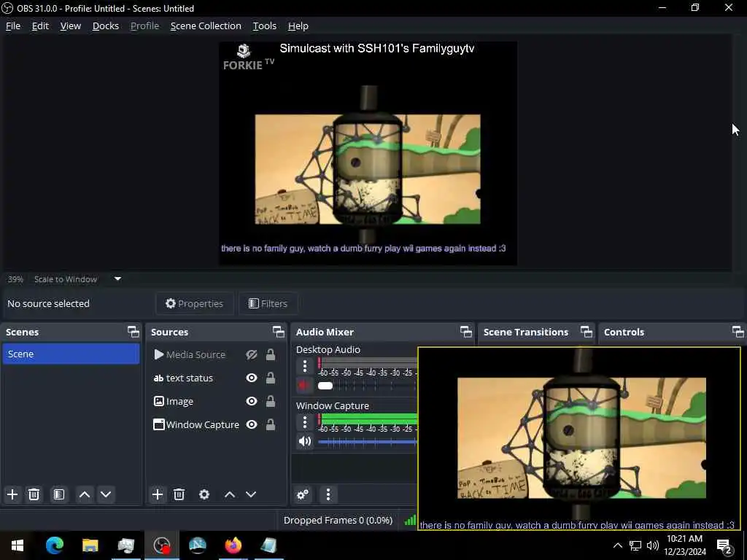This screenshot has height=560, width=747.
Task: Open File Explorer from taskbar
Action: (x=90, y=545)
